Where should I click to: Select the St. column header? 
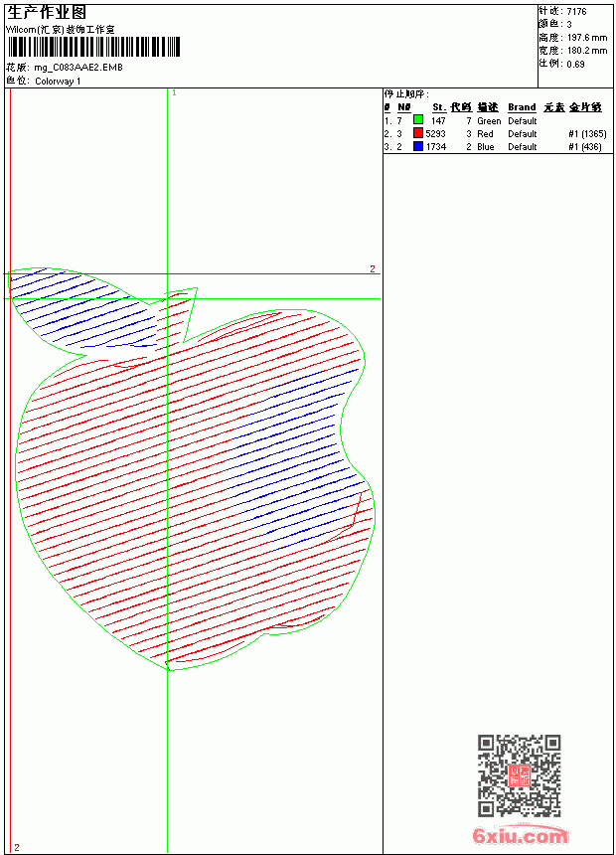[439, 107]
